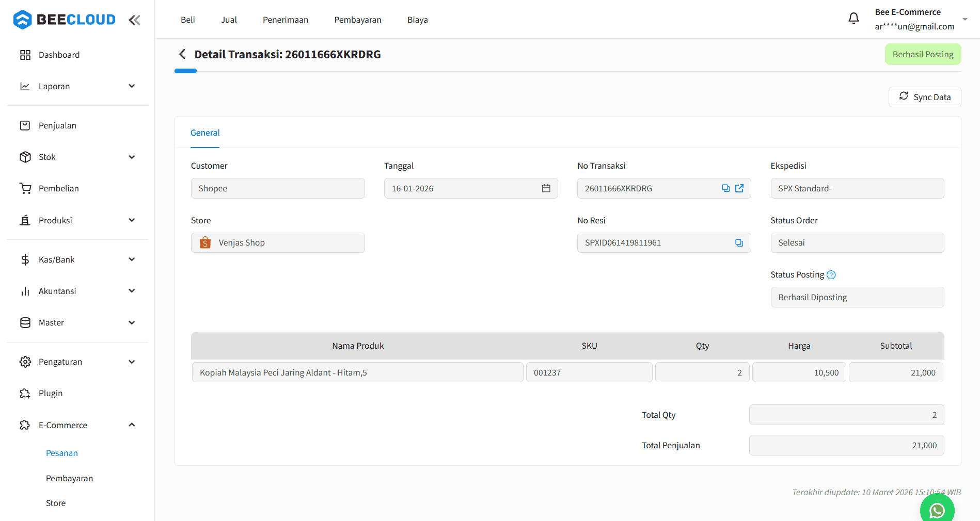Open the account dropdown arrow
The width and height of the screenshot is (980, 521).
(x=965, y=19)
